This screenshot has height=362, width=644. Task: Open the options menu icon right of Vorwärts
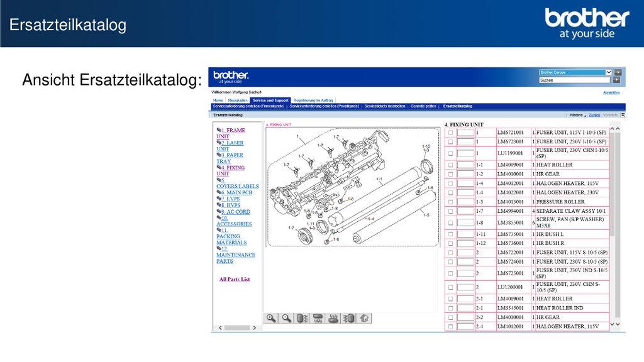pos(623,115)
